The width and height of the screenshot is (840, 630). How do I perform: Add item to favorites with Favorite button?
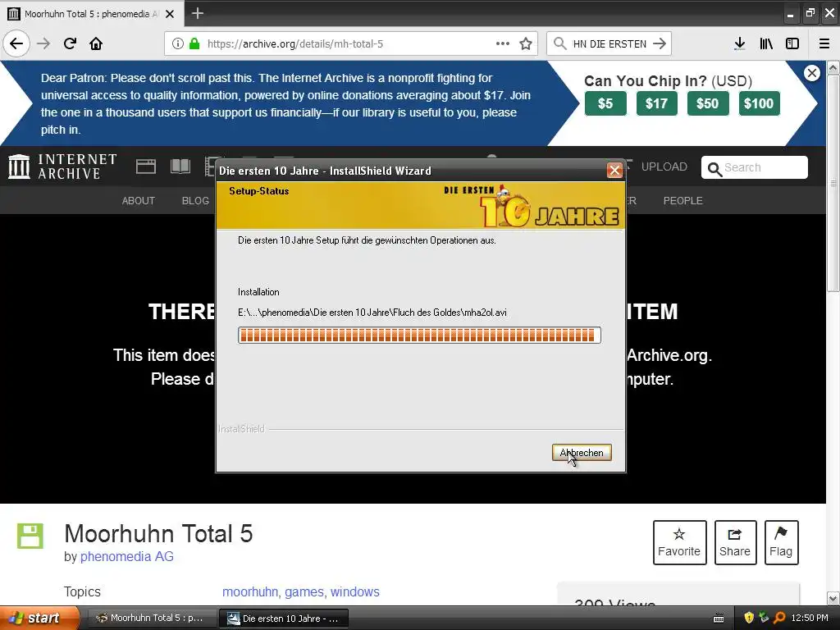(679, 542)
